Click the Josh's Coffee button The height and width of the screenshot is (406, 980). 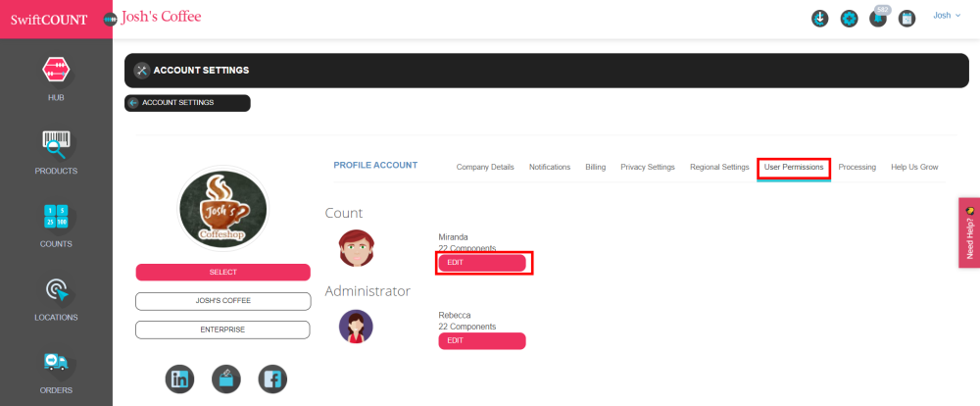[x=223, y=301]
